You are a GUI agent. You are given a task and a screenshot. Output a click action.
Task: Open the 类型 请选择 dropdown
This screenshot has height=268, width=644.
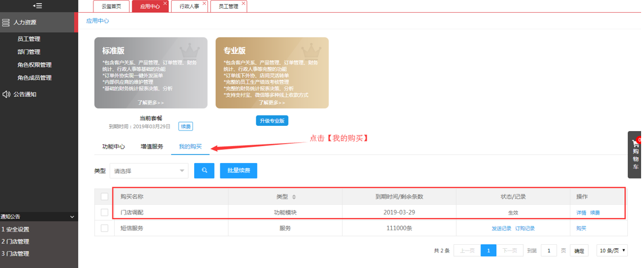[149, 171]
